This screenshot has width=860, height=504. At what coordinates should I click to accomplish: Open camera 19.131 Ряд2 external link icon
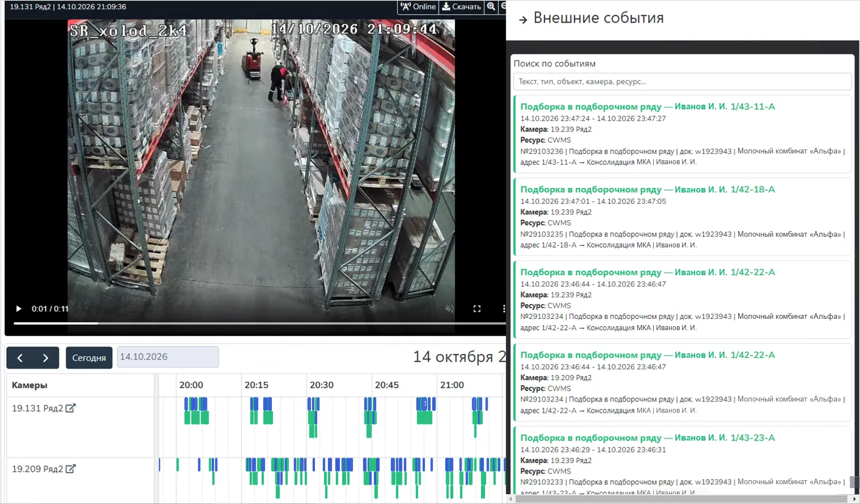coord(71,408)
